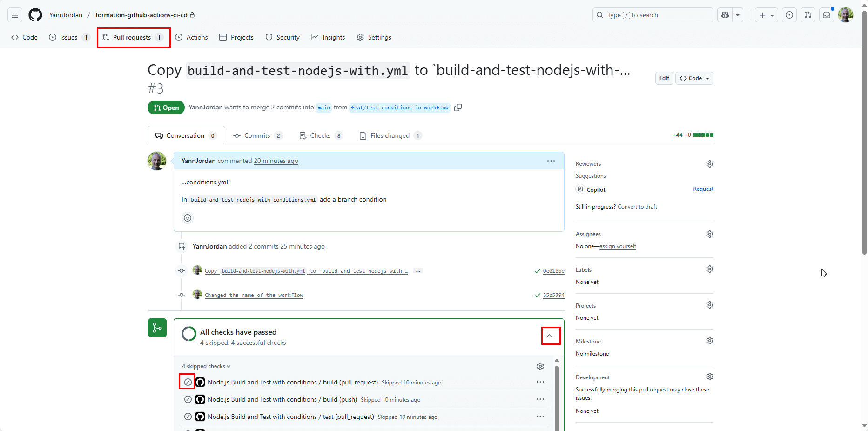The image size is (868, 431).
Task: Click the search input field
Action: (x=653, y=15)
